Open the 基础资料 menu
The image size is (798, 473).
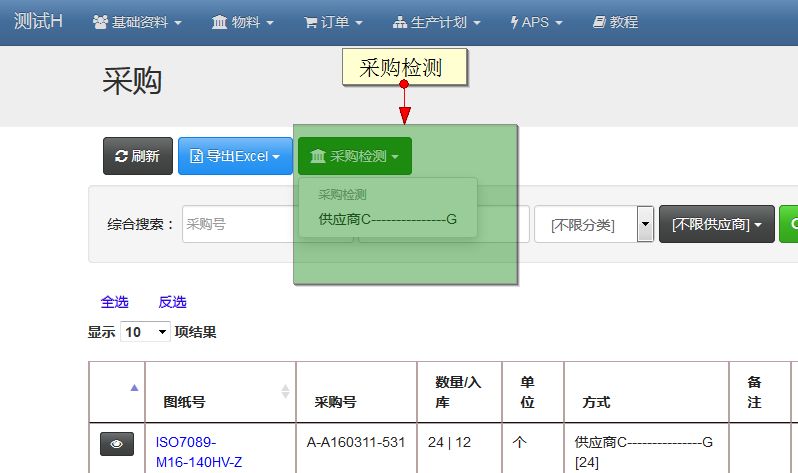137,22
